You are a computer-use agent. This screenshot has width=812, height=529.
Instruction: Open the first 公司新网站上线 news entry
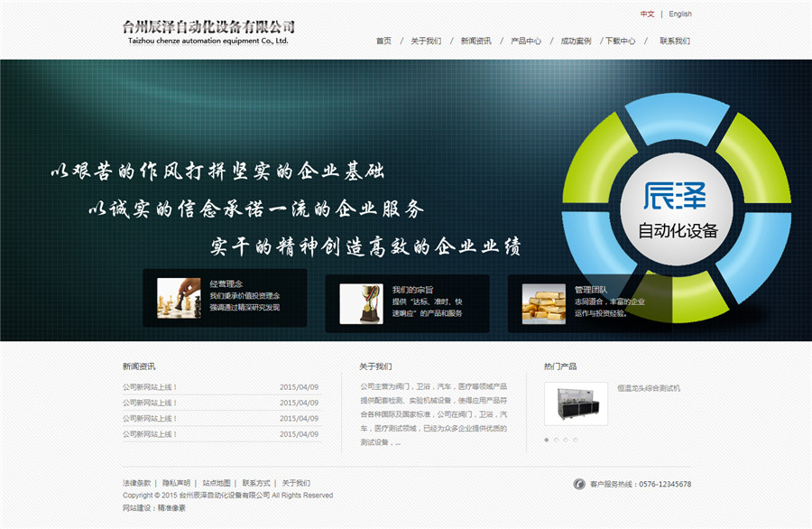pos(151,387)
